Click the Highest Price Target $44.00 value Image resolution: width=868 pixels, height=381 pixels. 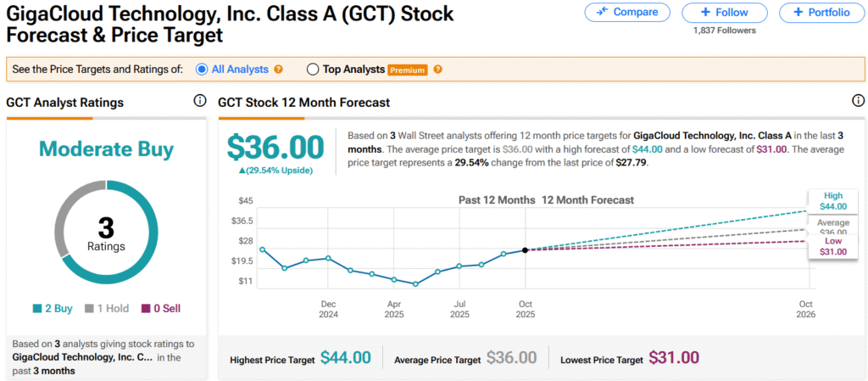pos(346,358)
